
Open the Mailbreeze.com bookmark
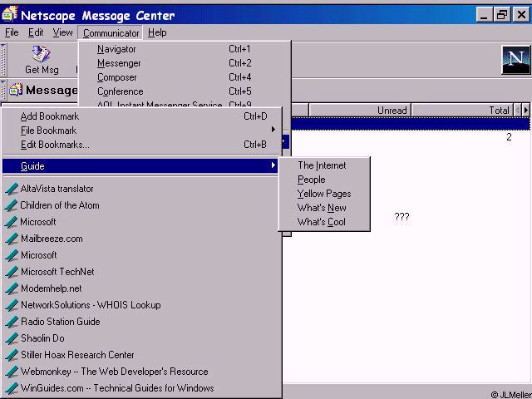tap(52, 239)
